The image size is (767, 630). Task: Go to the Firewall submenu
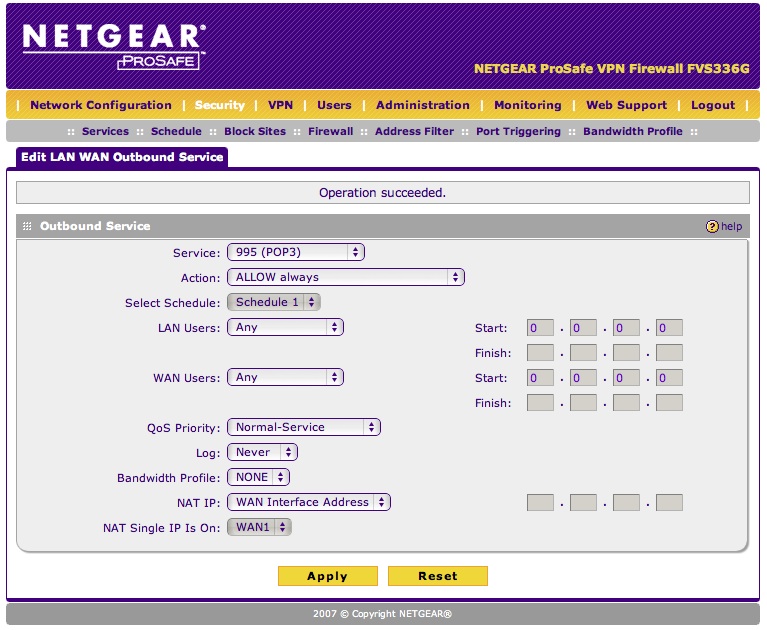point(330,132)
